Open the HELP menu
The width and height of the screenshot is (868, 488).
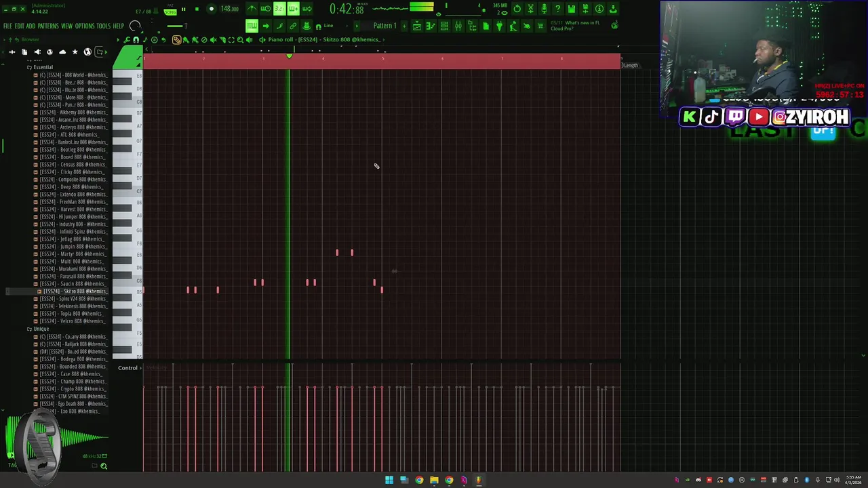(119, 26)
